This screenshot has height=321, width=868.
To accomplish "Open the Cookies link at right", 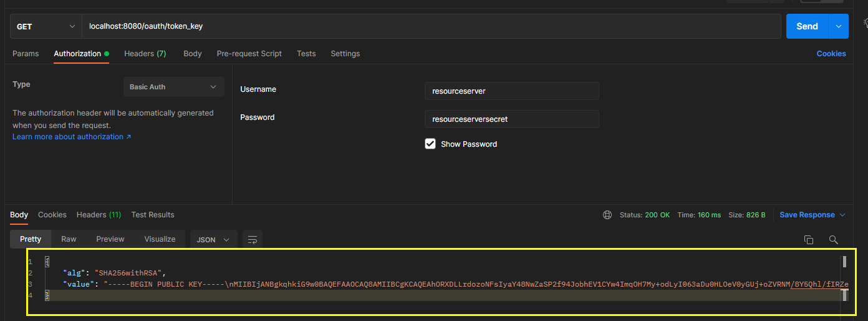I will (x=831, y=54).
